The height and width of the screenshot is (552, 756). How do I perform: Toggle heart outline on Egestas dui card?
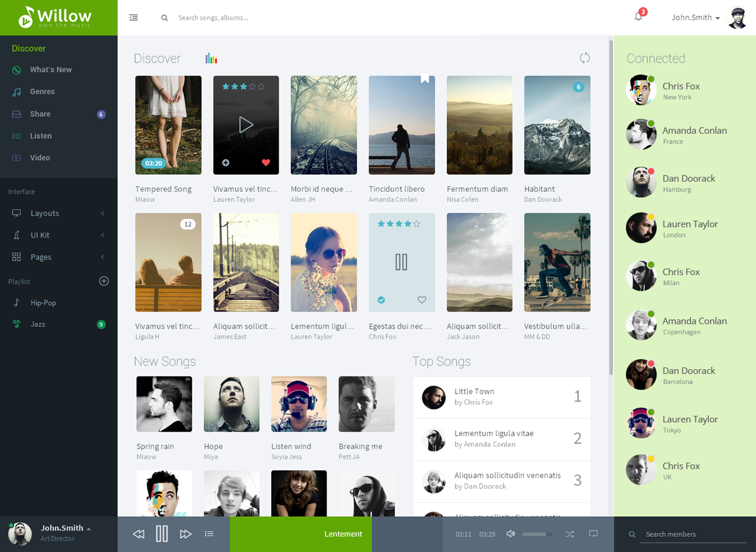pyautogui.click(x=422, y=300)
